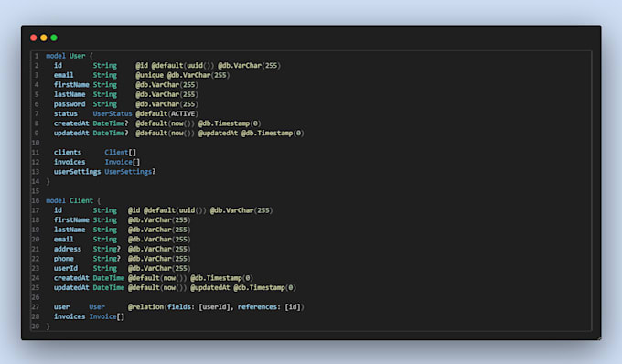Click 'Client[]' type on line 11
This screenshot has width=622, height=364.
pyautogui.click(x=120, y=152)
